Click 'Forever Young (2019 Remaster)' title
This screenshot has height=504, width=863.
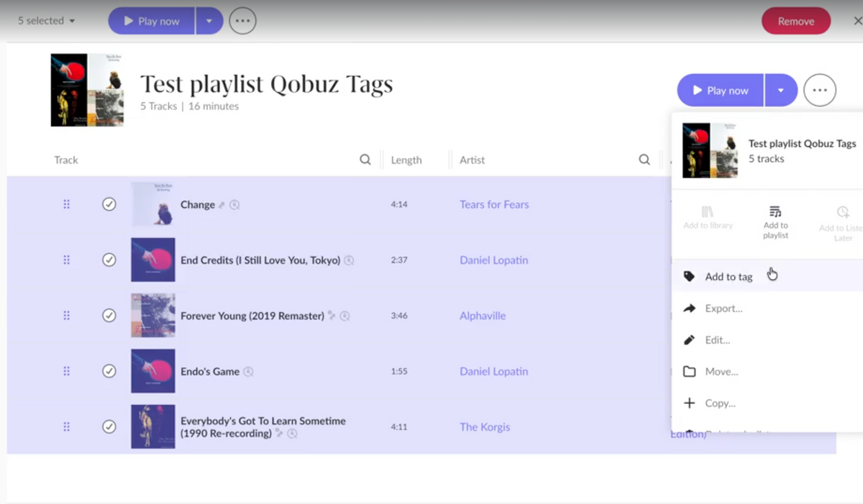[252, 315]
